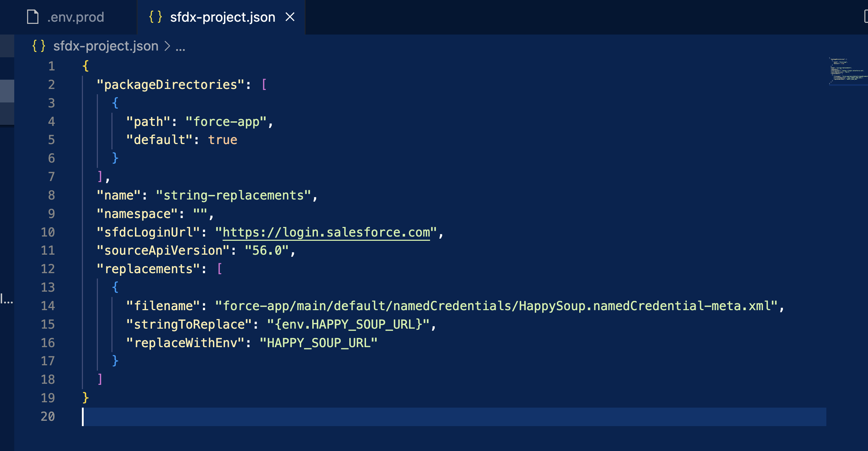Click the code minimap preview
The width and height of the screenshot is (868, 451).
click(x=848, y=71)
